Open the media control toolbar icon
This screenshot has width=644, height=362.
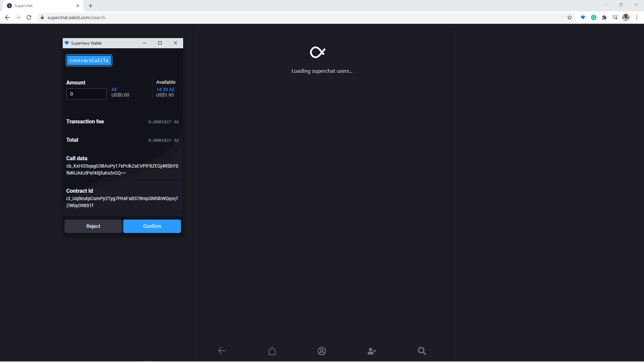(615, 17)
